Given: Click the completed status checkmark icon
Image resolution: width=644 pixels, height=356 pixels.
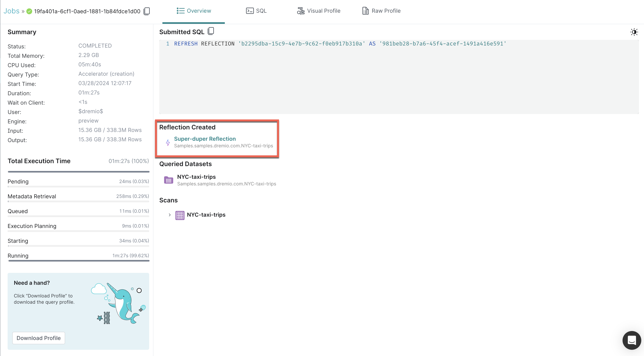Looking at the screenshot, I should click(29, 11).
